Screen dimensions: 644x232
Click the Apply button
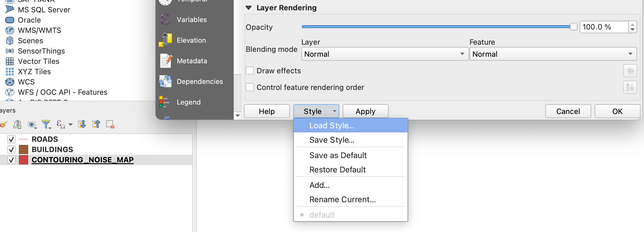[365, 111]
